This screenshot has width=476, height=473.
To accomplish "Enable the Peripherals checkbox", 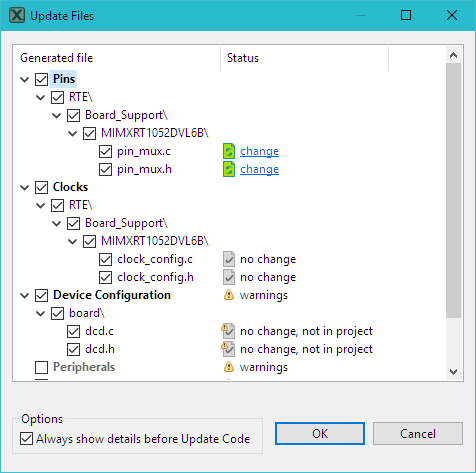I will point(41,367).
